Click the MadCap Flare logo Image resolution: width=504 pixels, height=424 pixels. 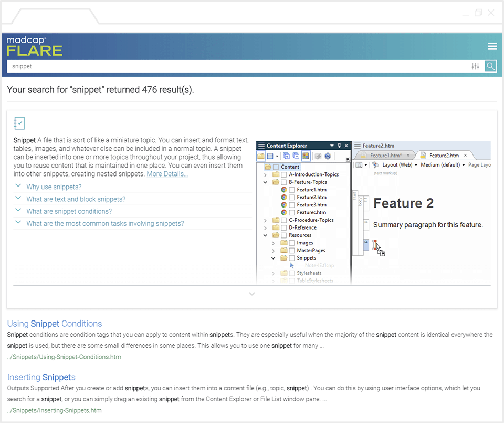35,46
